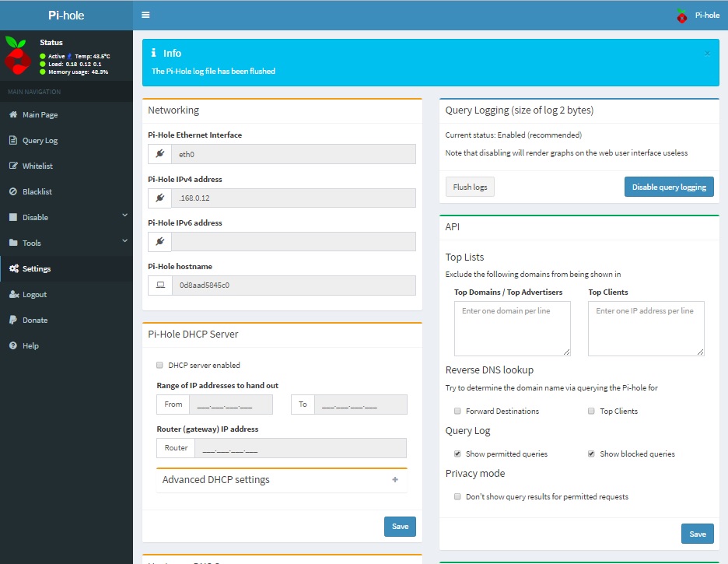Open the Query Log menu item
This screenshot has width=728, height=564.
pyautogui.click(x=66, y=140)
